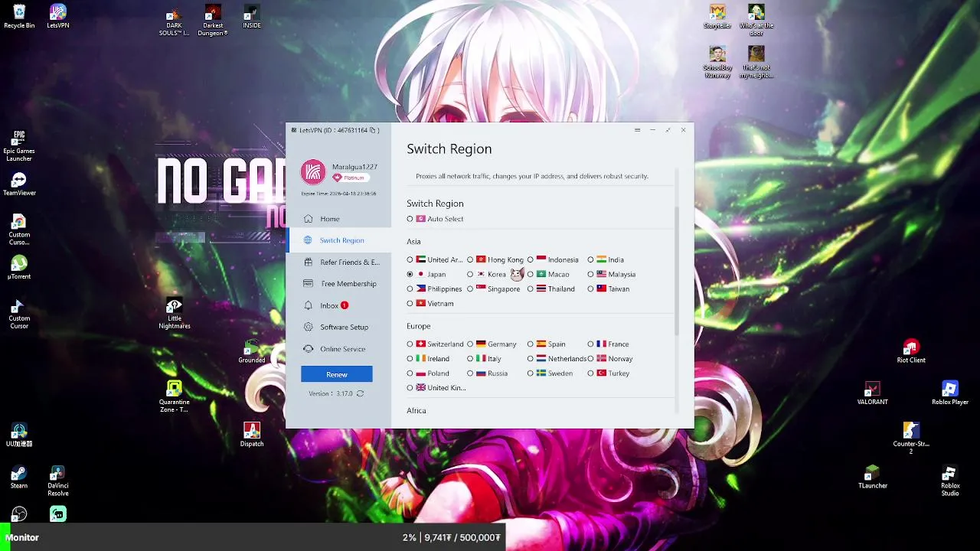Open Roblox Studio desktop icon

pos(950,481)
